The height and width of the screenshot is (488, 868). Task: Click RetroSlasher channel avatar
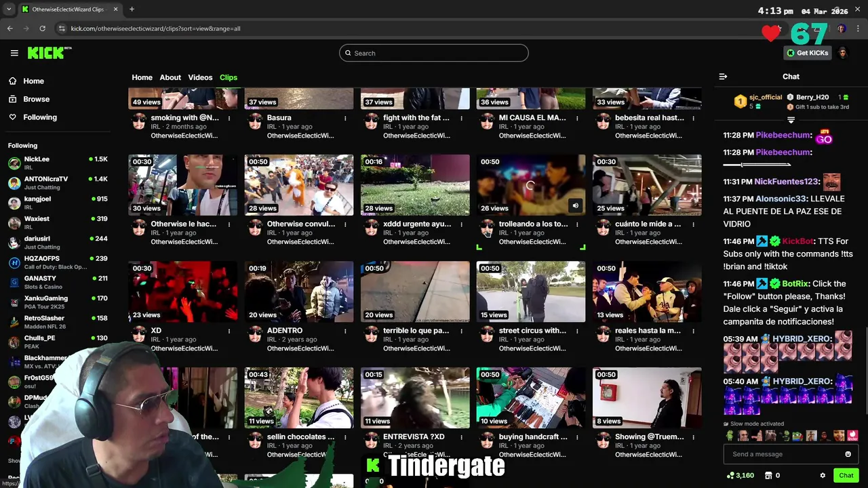pos(14,322)
